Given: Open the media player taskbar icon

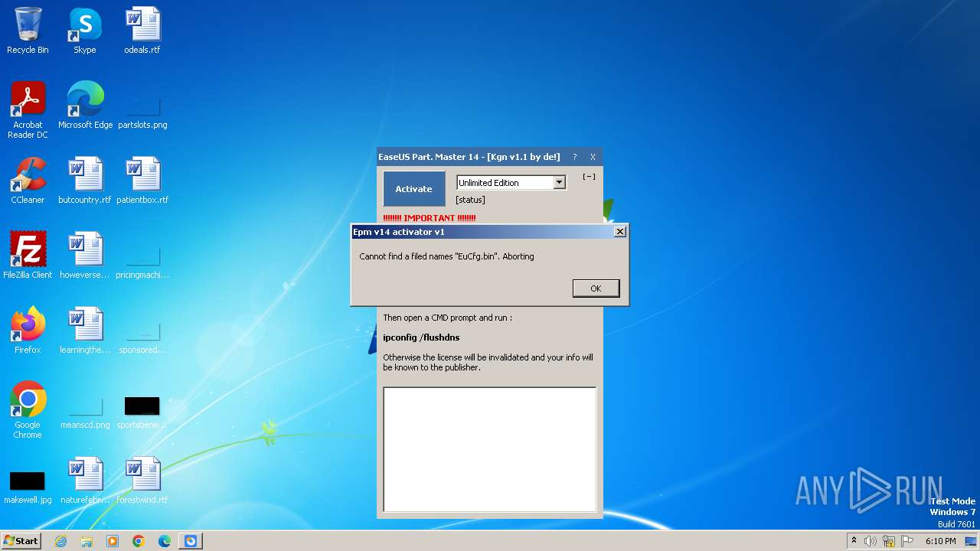Looking at the screenshot, I should tap(113, 541).
